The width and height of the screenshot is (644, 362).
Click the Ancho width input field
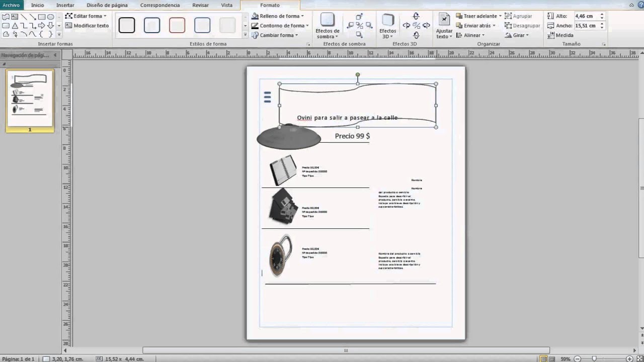tap(586, 26)
